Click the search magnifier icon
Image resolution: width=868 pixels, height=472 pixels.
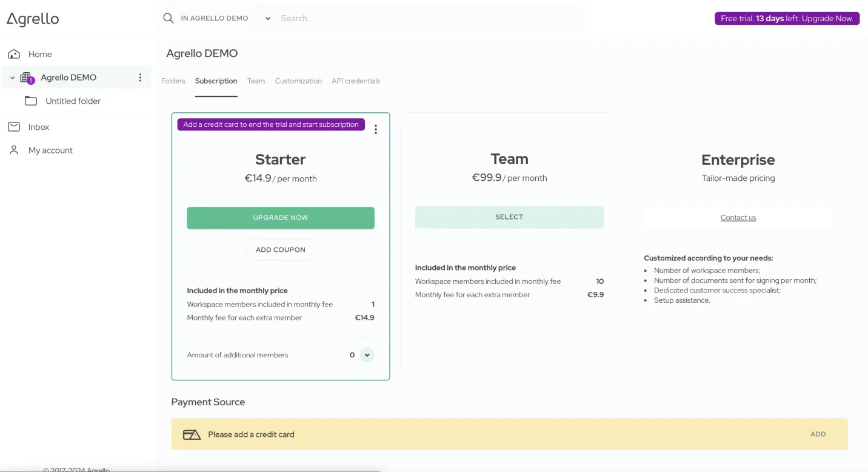coord(168,18)
